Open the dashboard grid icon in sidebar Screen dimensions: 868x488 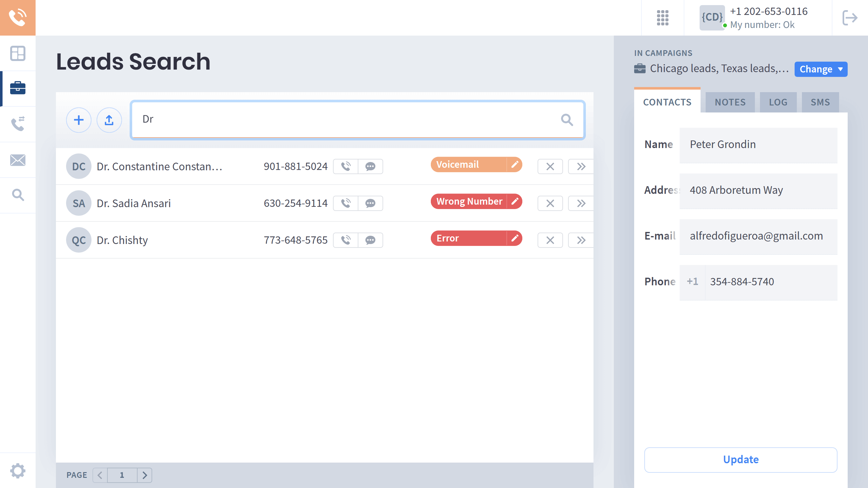coord(17,53)
